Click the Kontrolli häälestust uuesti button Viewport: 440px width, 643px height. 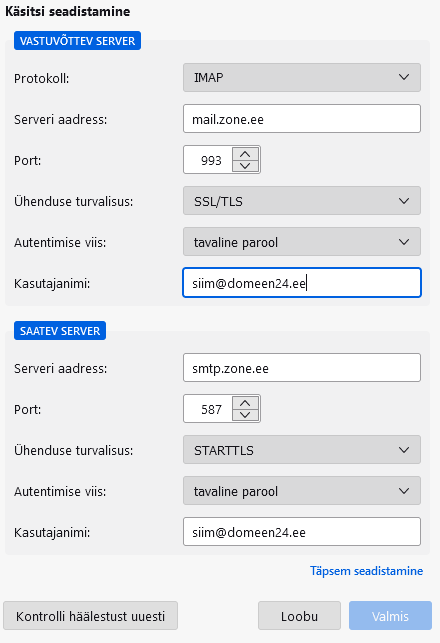[91, 616]
